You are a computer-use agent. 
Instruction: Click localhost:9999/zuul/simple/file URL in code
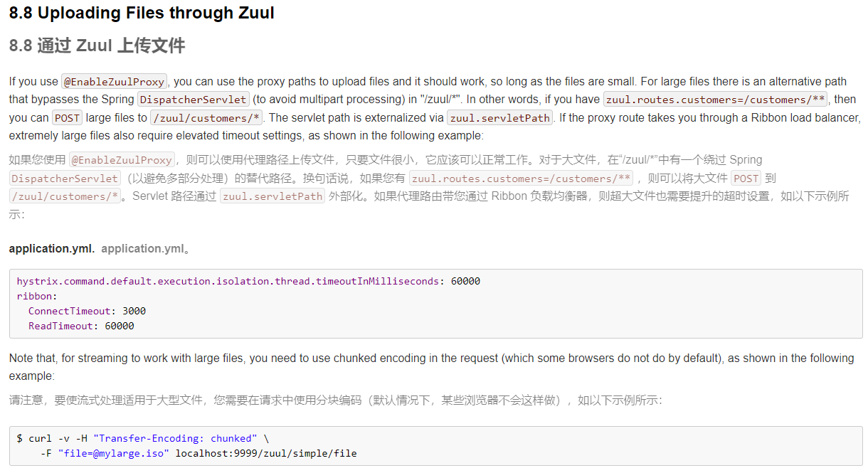[266, 453]
